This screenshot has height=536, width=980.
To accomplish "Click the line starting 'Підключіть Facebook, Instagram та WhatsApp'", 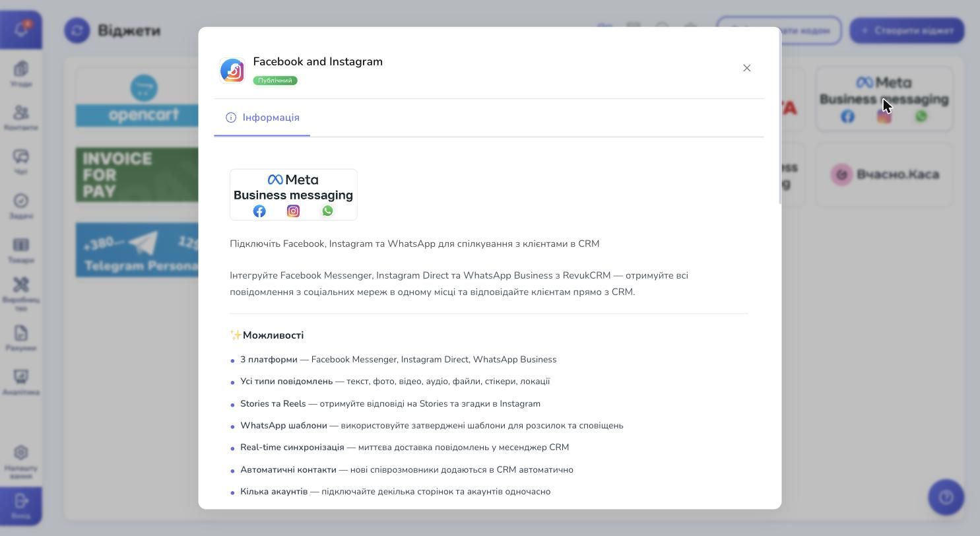I will [414, 244].
